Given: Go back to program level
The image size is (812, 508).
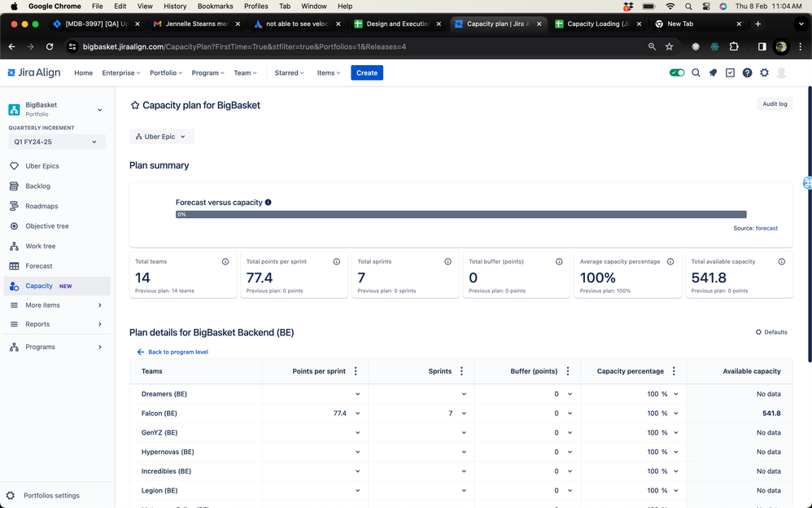Looking at the screenshot, I should click(x=173, y=352).
